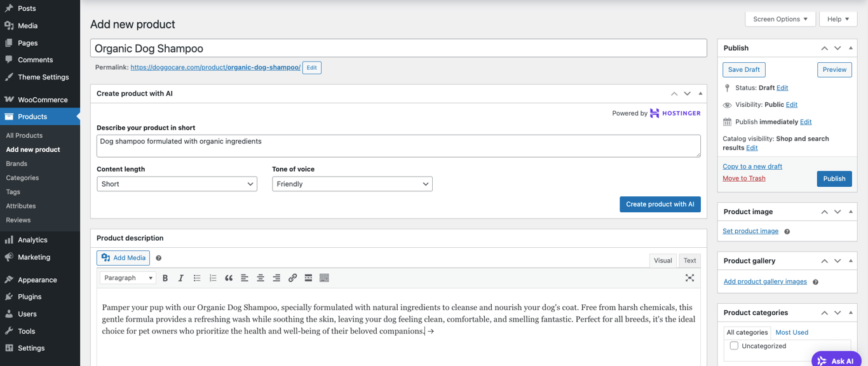Move the draft to Trash
The image size is (868, 366).
pos(743,178)
